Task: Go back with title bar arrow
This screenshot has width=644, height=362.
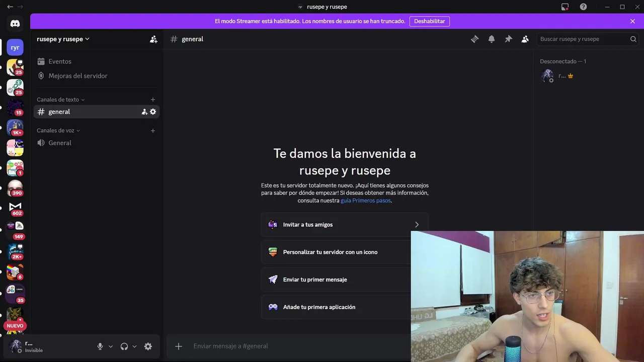Action: [x=10, y=7]
